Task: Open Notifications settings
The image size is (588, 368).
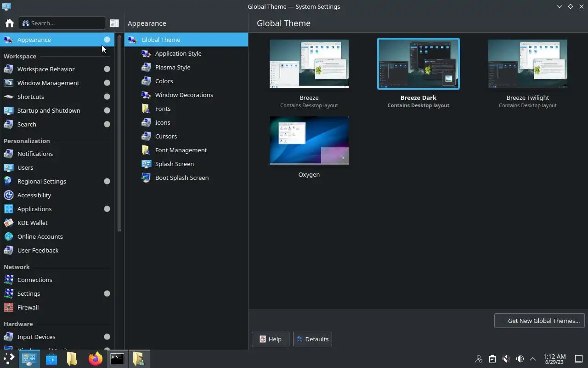Action: pyautogui.click(x=57, y=154)
